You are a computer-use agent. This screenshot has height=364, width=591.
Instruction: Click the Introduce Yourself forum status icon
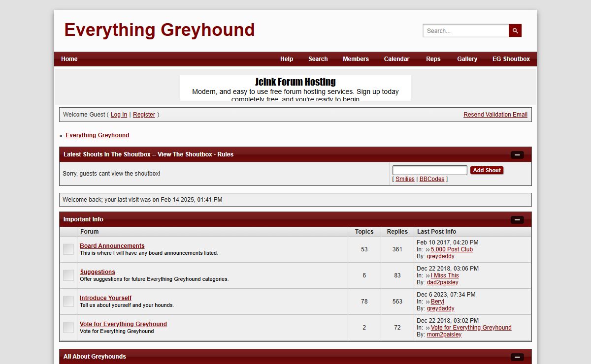pyautogui.click(x=68, y=302)
